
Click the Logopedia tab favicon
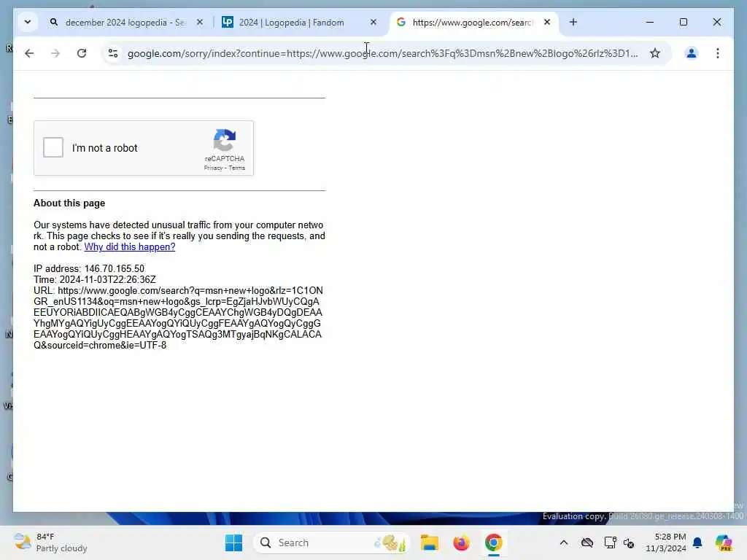228,22
